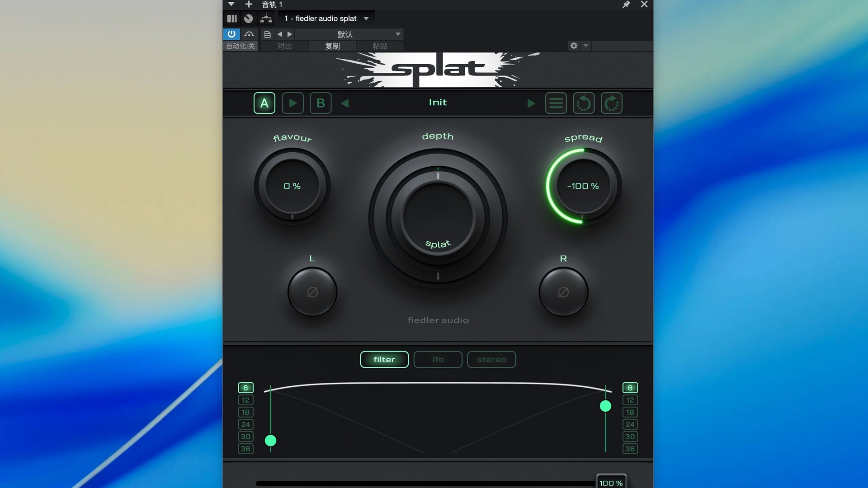Open the track dropdown arrow at top left
This screenshot has height=488, width=868.
click(x=231, y=5)
